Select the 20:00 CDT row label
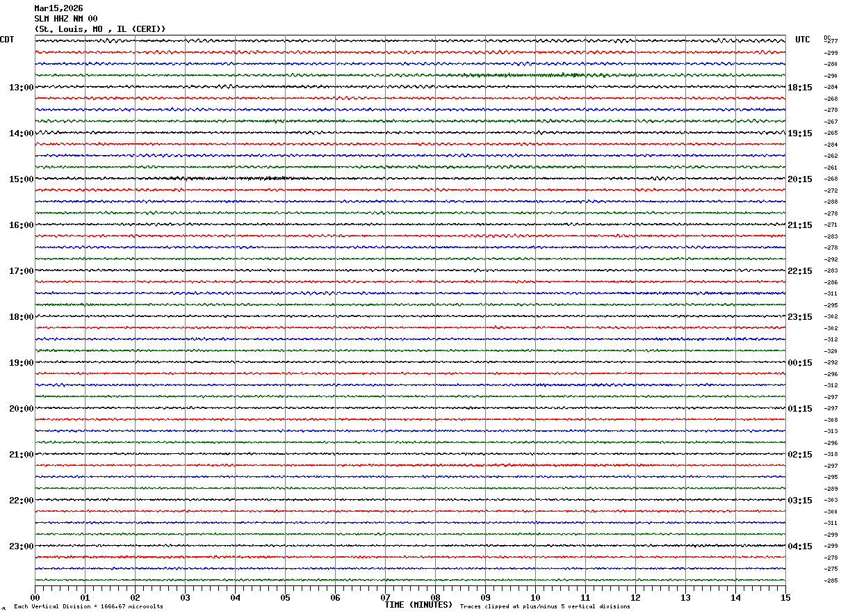 click(21, 409)
